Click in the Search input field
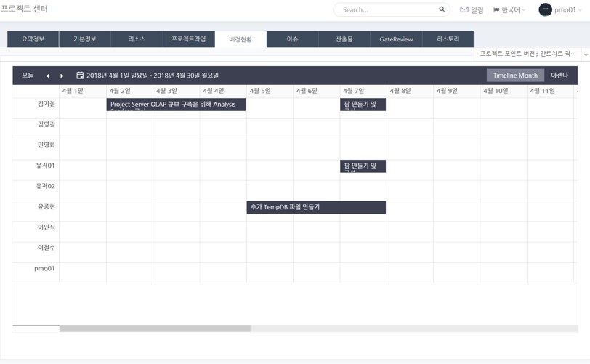This screenshot has width=590, height=364. point(387,9)
